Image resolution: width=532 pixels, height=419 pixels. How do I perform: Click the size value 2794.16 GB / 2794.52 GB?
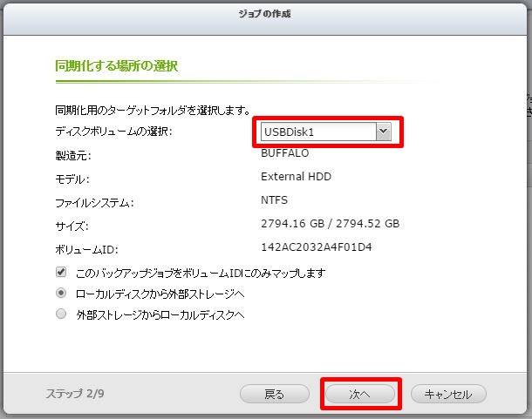331,223
